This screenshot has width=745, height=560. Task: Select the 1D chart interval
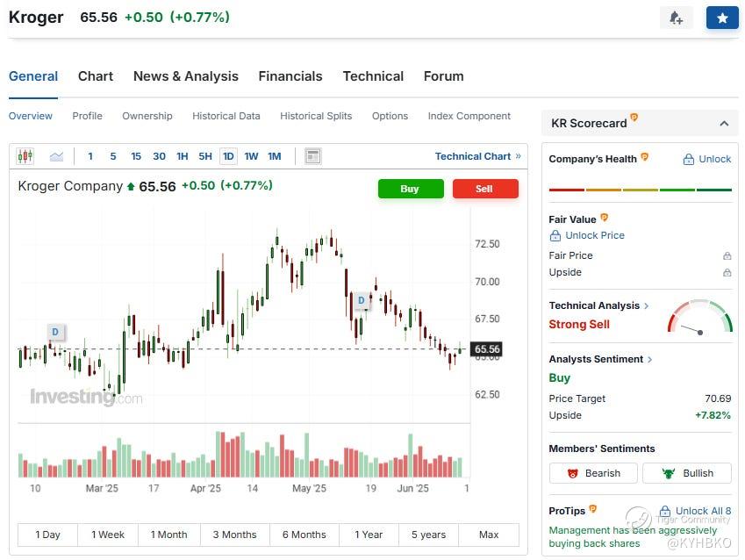228,156
